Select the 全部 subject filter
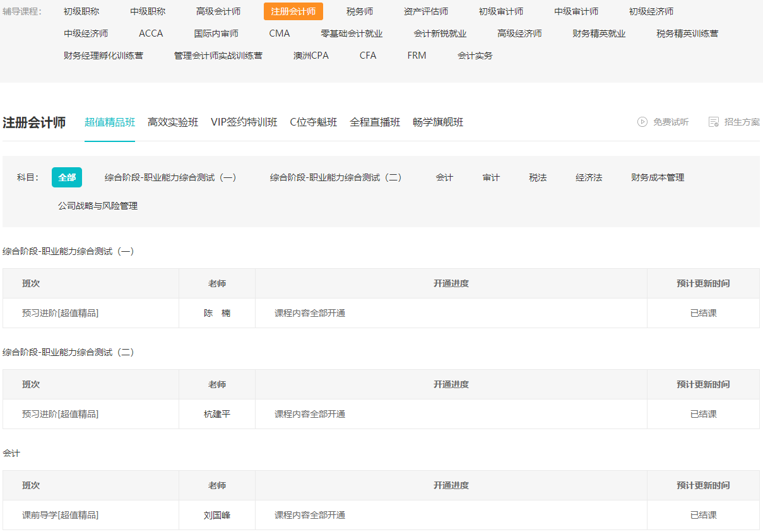The height and width of the screenshot is (532, 763). point(66,177)
